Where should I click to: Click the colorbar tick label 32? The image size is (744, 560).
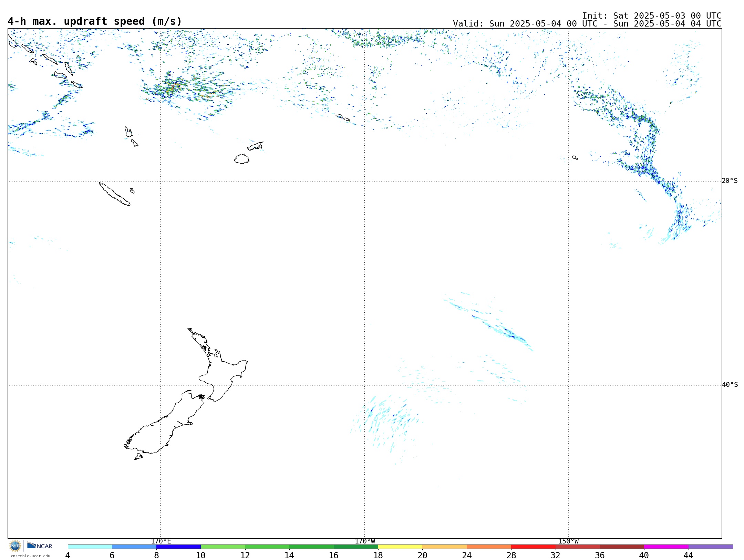point(556,555)
